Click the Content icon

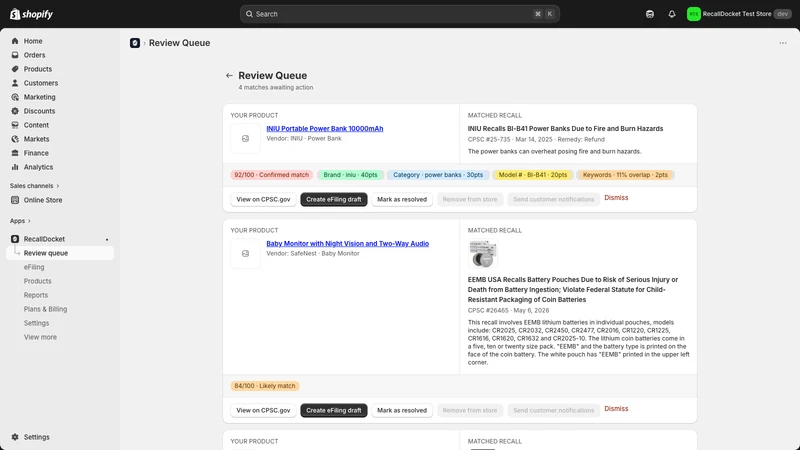[x=15, y=125]
